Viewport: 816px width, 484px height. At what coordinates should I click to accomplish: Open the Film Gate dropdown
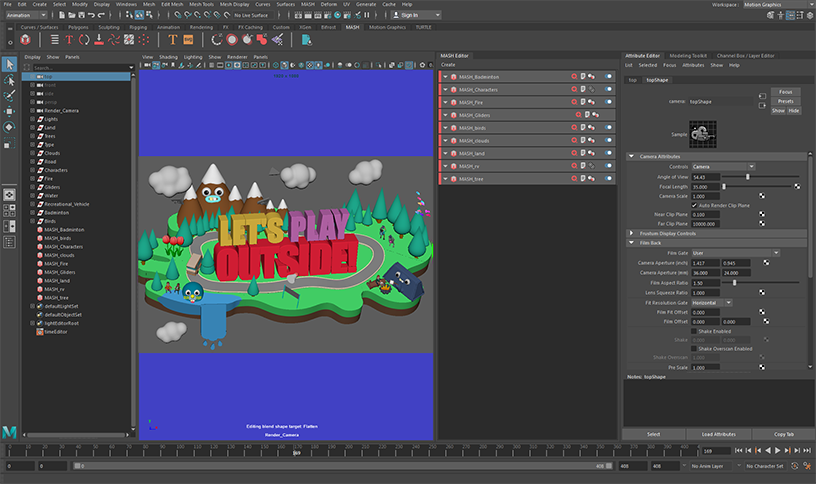[737, 252]
